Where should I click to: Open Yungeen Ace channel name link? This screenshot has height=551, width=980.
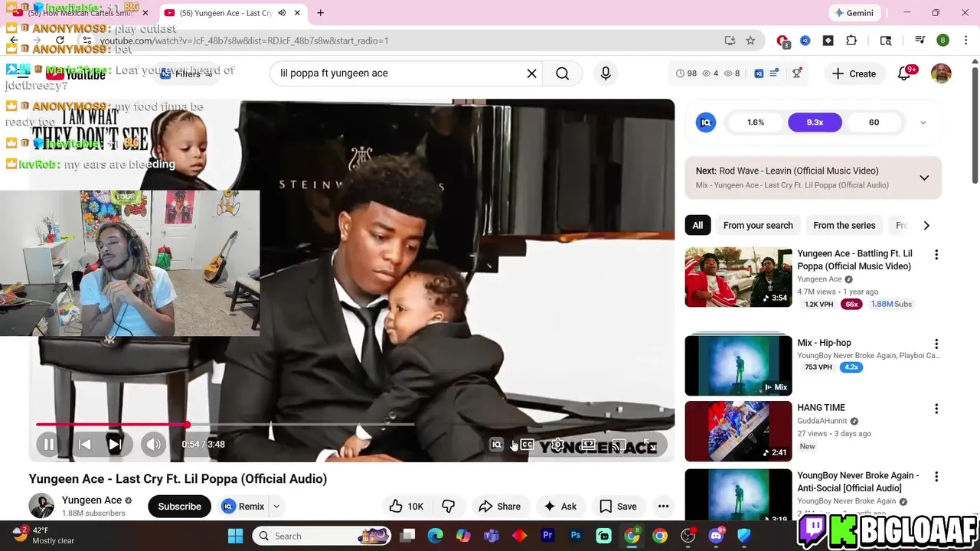point(92,500)
